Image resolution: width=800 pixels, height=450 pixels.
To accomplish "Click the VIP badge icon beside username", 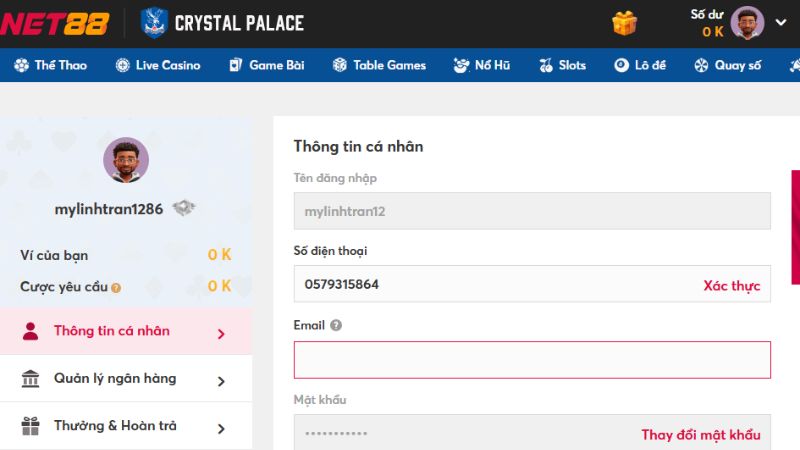I will coord(183,208).
